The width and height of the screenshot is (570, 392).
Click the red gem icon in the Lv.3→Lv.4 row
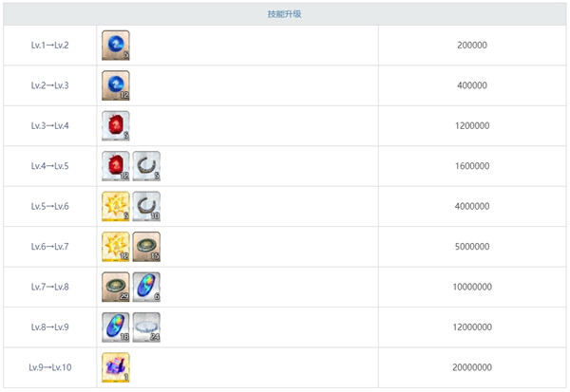pyautogui.click(x=116, y=126)
